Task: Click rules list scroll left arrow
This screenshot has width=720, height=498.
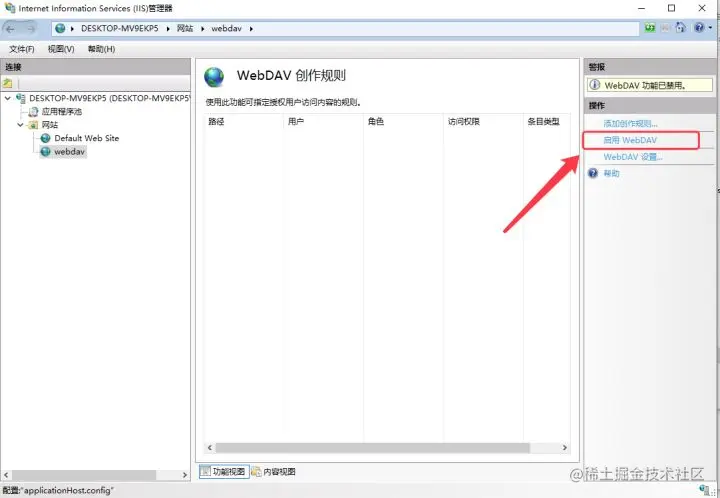Action: (210, 448)
